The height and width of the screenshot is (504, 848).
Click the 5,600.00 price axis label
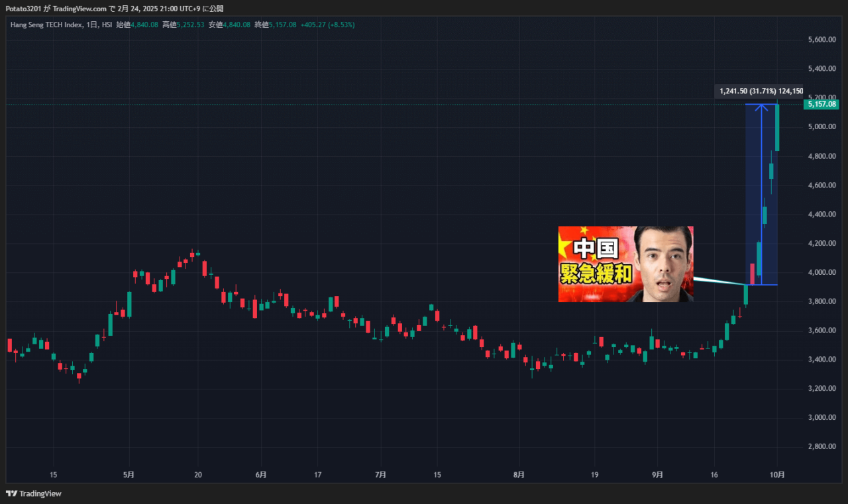click(821, 40)
